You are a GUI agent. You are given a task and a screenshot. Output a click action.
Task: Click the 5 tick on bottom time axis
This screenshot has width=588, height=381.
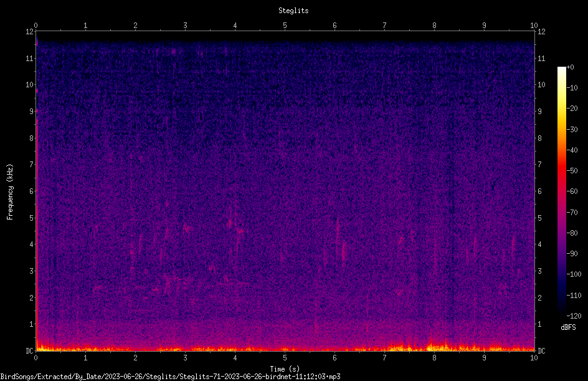point(285,358)
